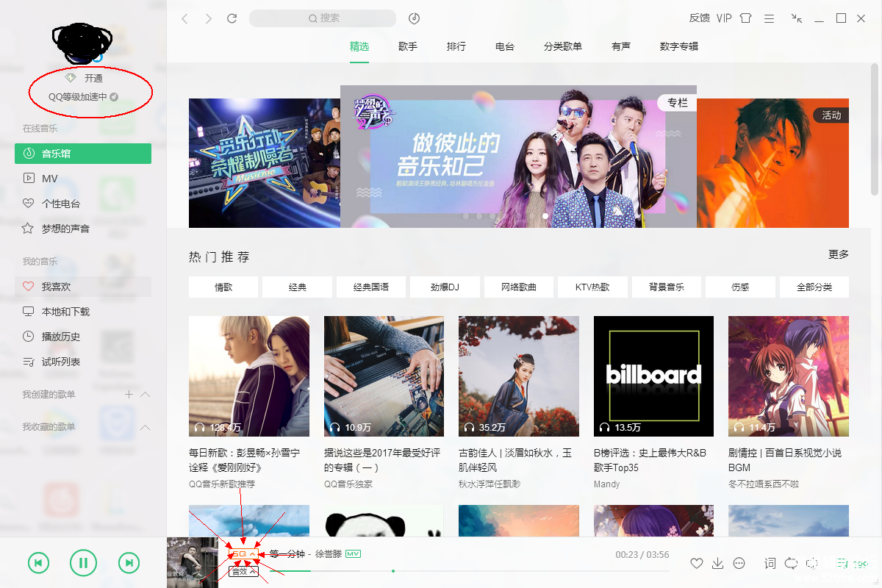Select the 有声 tab
This screenshot has width=882, height=588.
[x=621, y=46]
